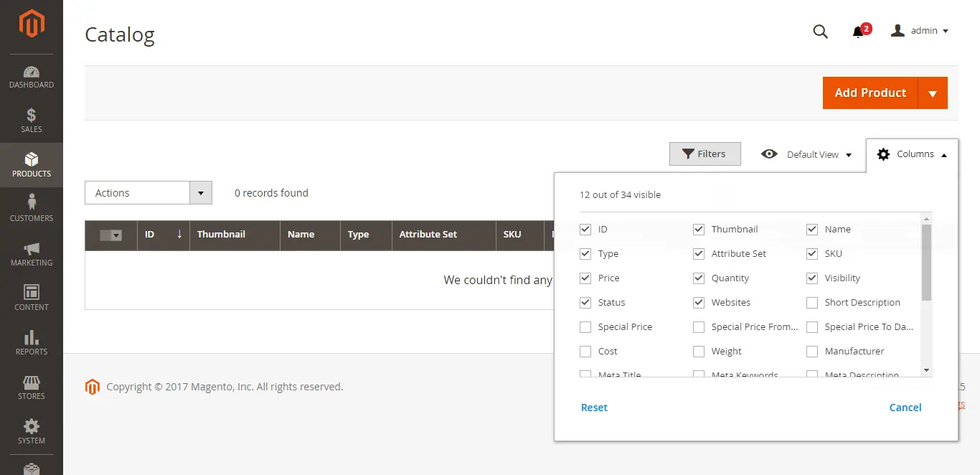The width and height of the screenshot is (980, 475).
Task: Open the notifications bell icon
Action: click(858, 32)
